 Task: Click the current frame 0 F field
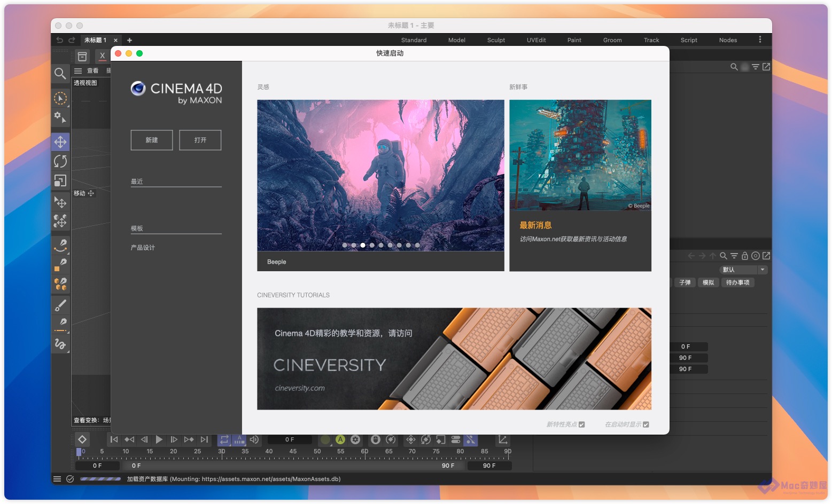(290, 439)
